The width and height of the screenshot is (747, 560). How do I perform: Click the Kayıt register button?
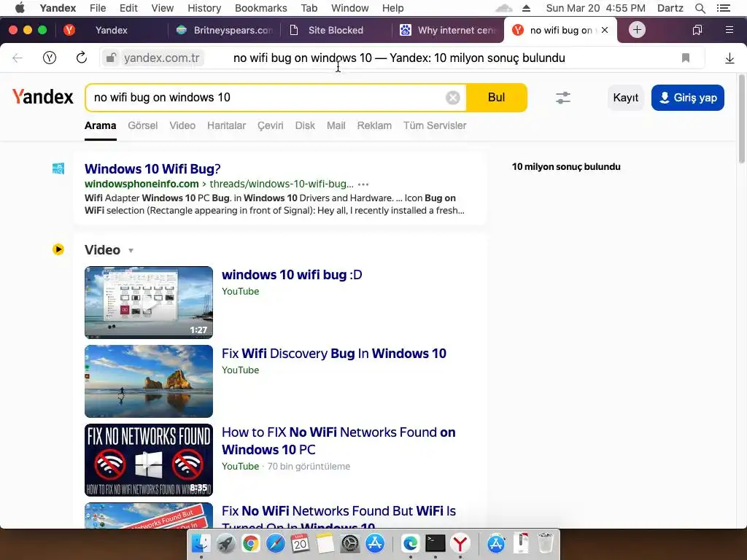pos(625,98)
